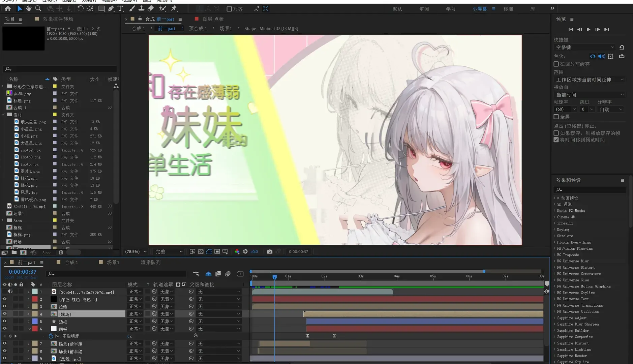Viewport: 633px width, 364px height.
Task: Jump to first frame in Preview panel
Action: (571, 29)
